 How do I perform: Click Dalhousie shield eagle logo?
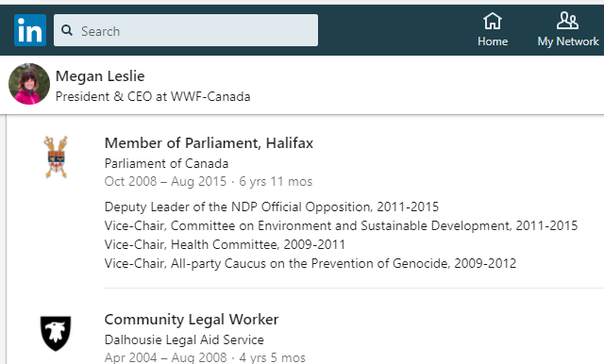pos(56,333)
